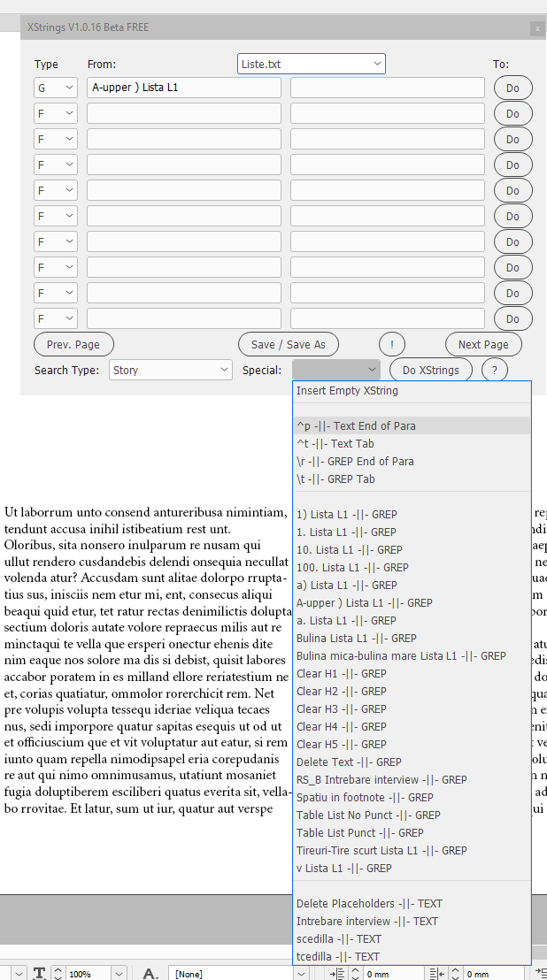
Task: Click the right indent icon
Action: tap(437, 974)
